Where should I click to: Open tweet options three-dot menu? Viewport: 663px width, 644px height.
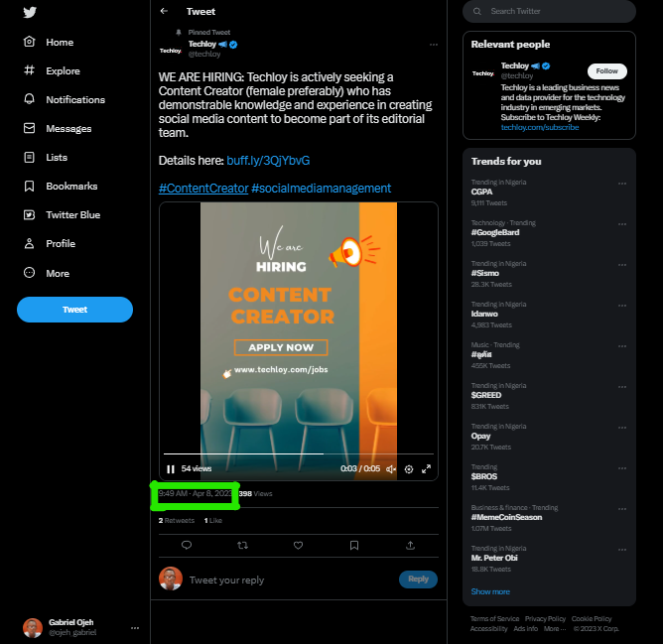click(x=434, y=45)
